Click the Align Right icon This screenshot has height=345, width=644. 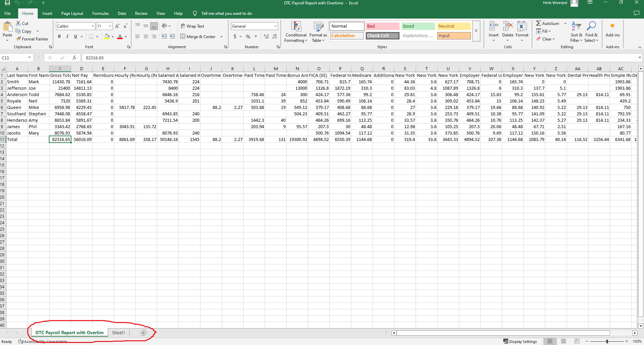(x=154, y=36)
